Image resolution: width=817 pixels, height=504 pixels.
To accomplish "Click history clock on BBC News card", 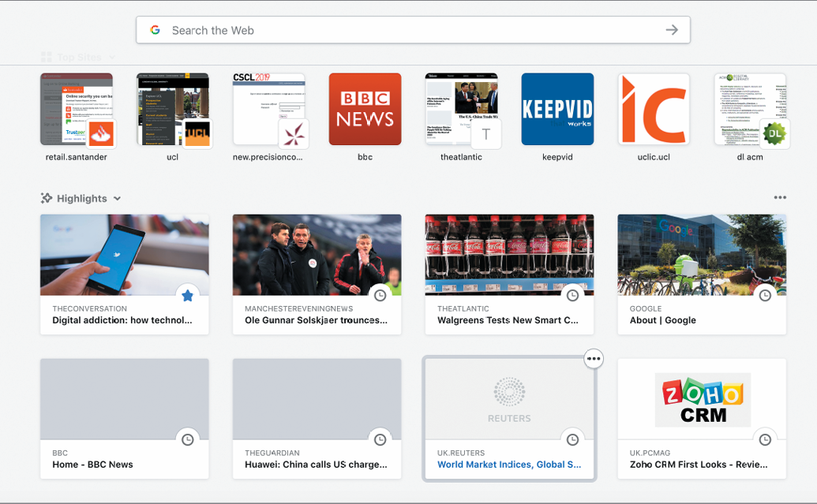I will tap(188, 440).
